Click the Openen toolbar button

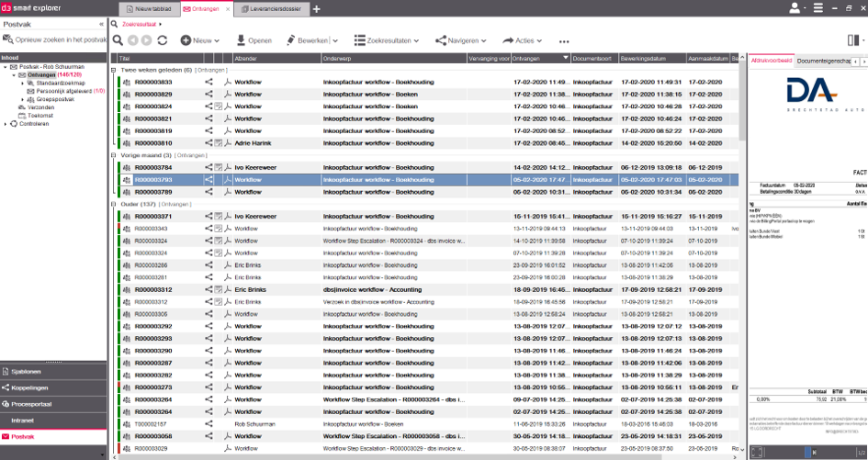coord(254,40)
